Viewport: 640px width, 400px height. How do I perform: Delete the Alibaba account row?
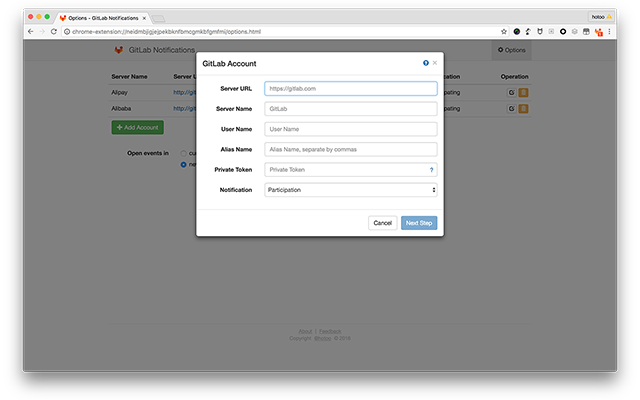point(523,109)
